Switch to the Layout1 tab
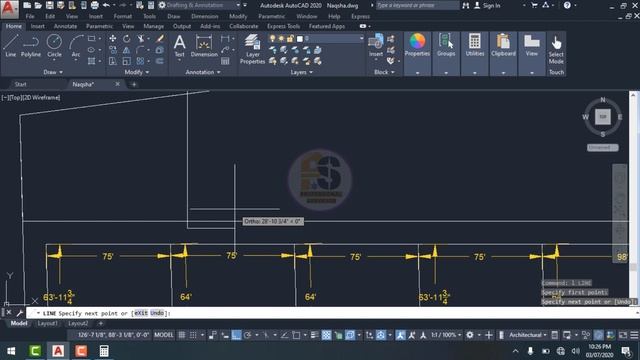The height and width of the screenshot is (360, 640). click(47, 323)
